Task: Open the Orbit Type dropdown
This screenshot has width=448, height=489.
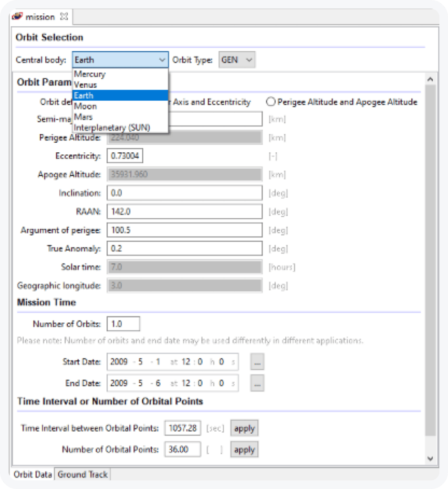Action: click(x=248, y=60)
